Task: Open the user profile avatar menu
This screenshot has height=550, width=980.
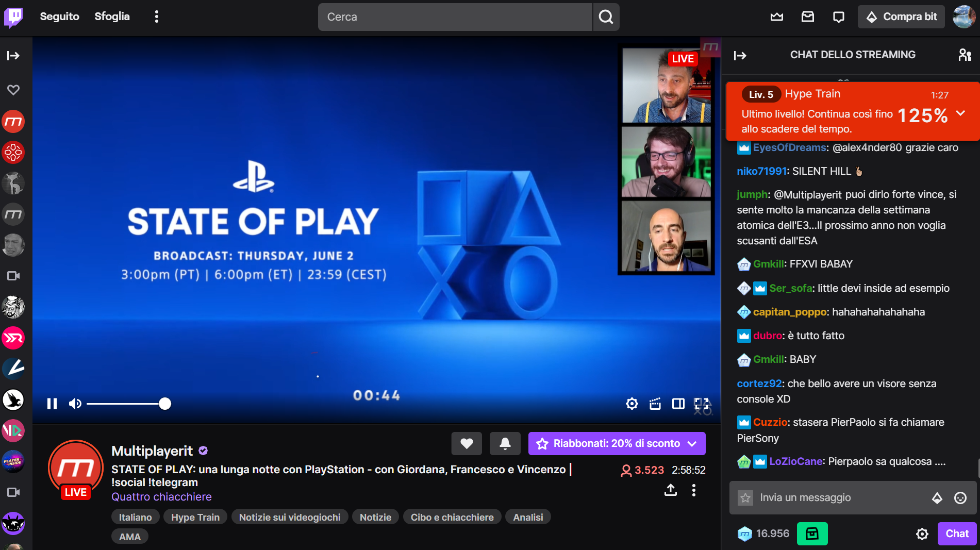Action: 964,17
